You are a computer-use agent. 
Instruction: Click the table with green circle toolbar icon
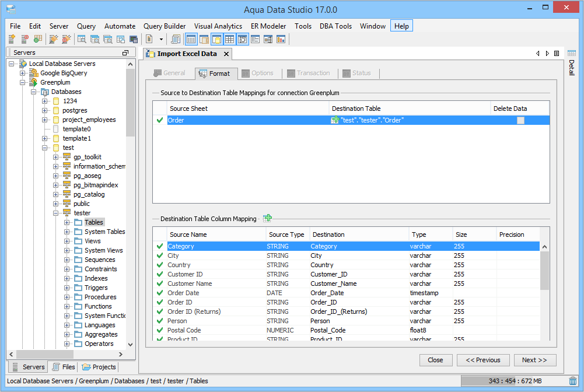[x=37, y=38]
